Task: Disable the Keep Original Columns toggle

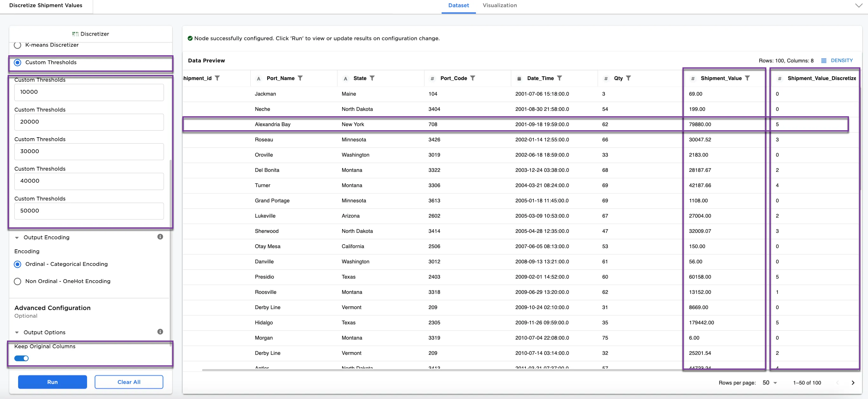Action: (21, 358)
